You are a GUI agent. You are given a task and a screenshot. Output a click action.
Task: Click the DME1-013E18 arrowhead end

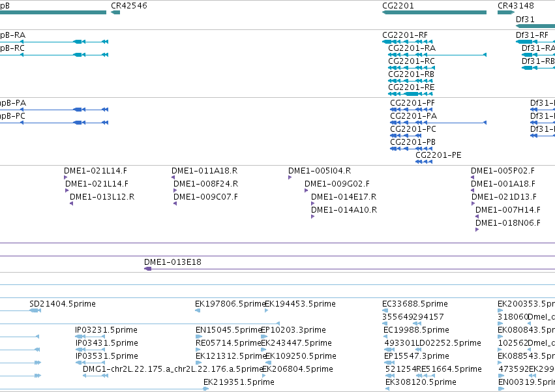(x=147, y=269)
